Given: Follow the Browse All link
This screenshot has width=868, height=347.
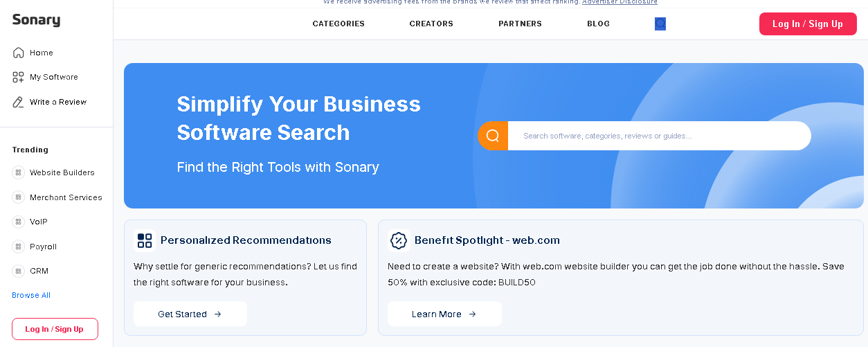Looking at the screenshot, I should (31, 295).
